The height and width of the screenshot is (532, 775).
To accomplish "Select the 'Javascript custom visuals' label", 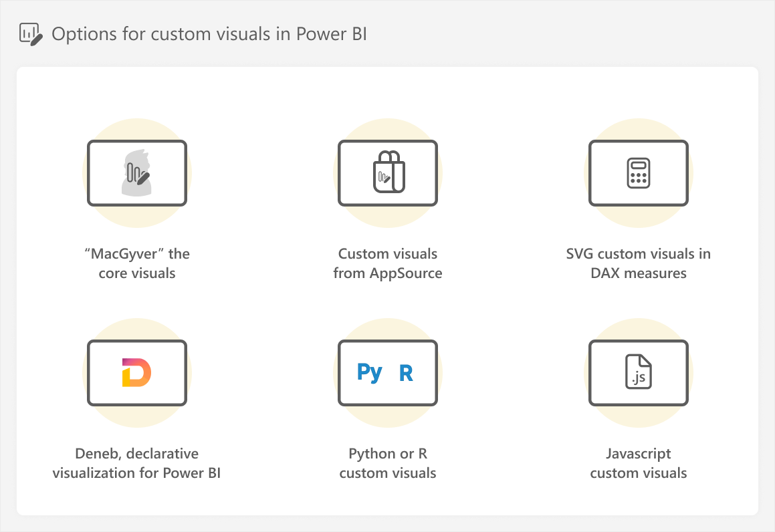I will click(x=639, y=463).
